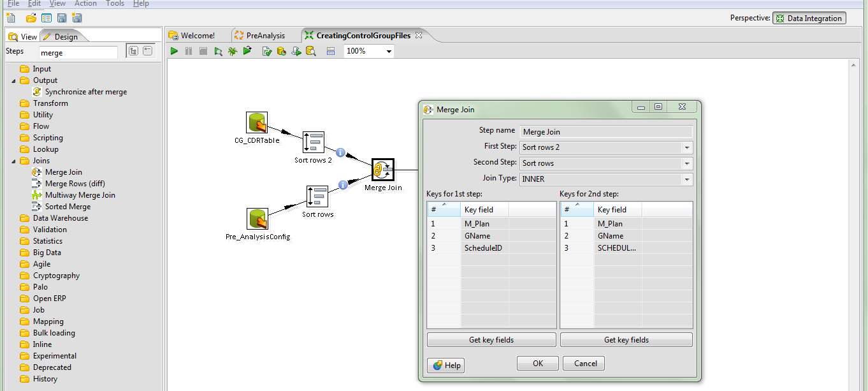Image resolution: width=868 pixels, height=391 pixels.
Task: Click inside the Steps search box
Action: click(x=78, y=51)
